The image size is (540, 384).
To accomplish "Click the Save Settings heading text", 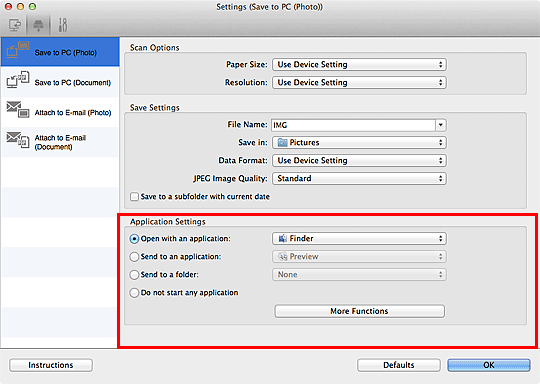I will click(x=155, y=108).
